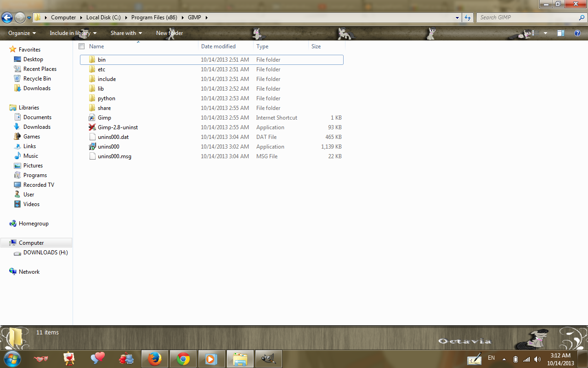Open Documents library in sidebar
Screen dimensions: 588x368
(37, 117)
